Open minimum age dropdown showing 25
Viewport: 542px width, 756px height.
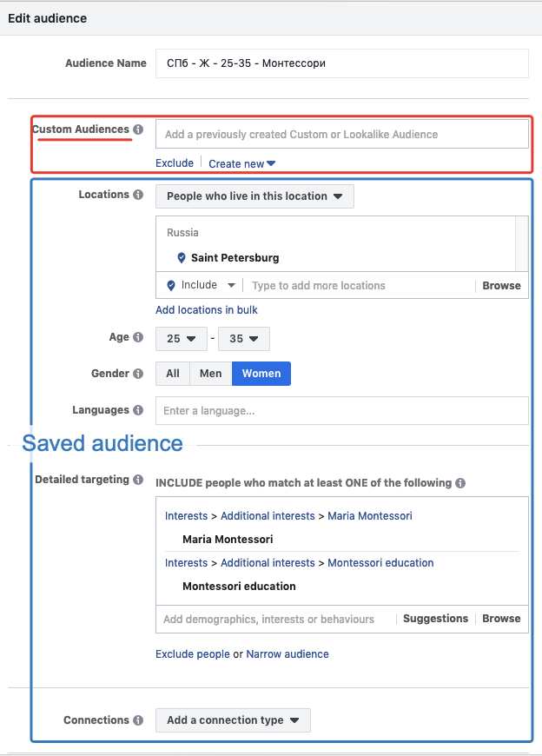pos(182,339)
